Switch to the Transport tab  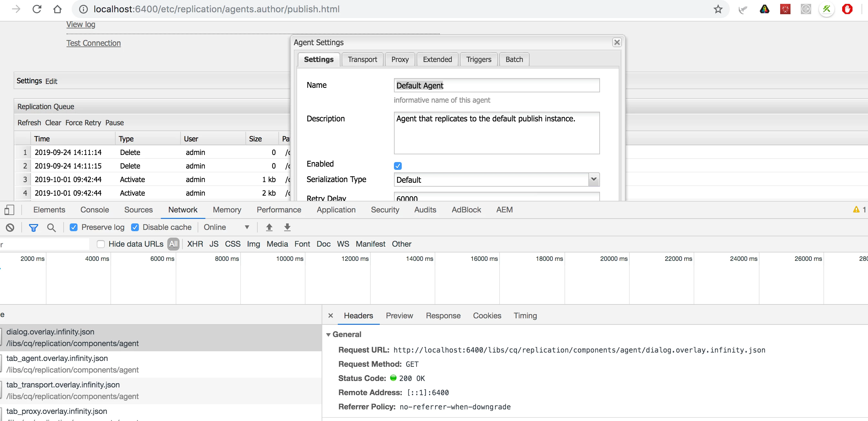362,60
